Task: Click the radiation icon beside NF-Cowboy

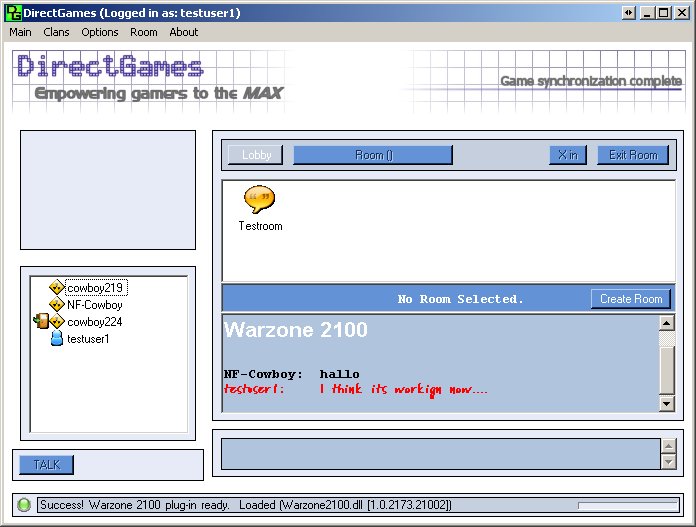Action: point(56,305)
